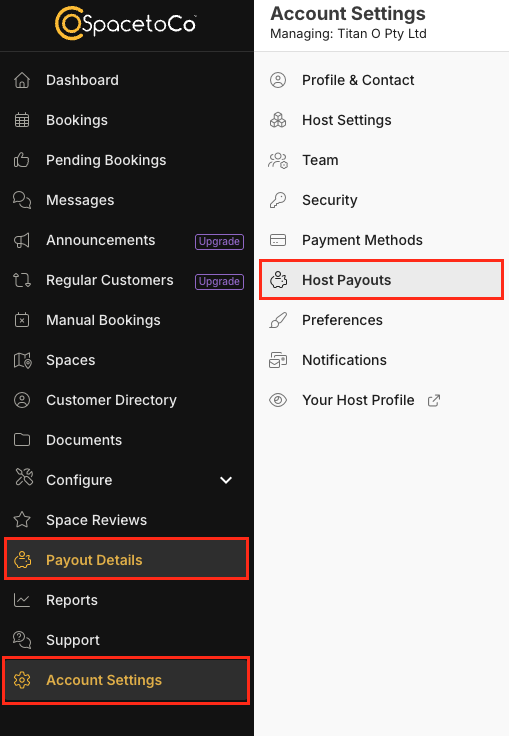The width and height of the screenshot is (509, 736).
Task: Click the piggy bank Host Payouts icon
Action: point(278,280)
